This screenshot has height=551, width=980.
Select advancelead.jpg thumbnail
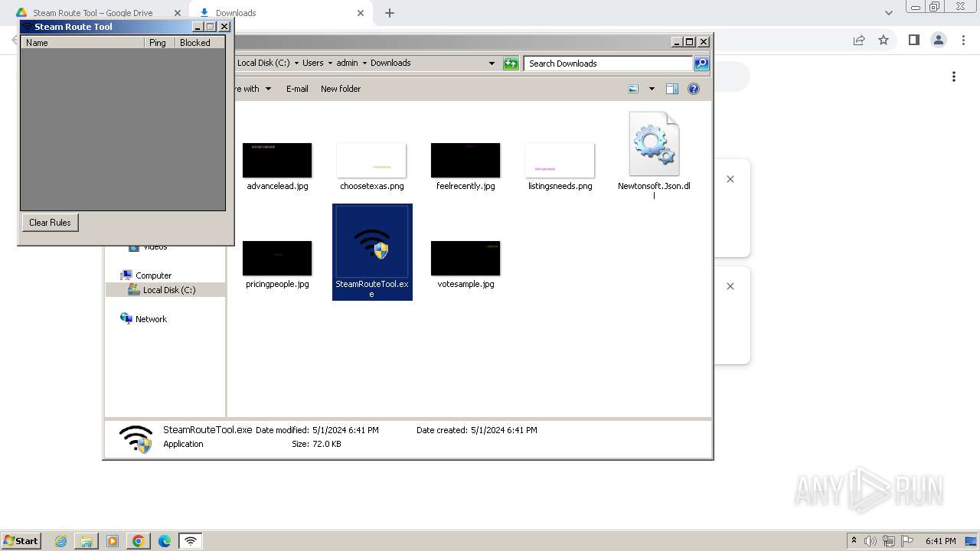pos(277,161)
